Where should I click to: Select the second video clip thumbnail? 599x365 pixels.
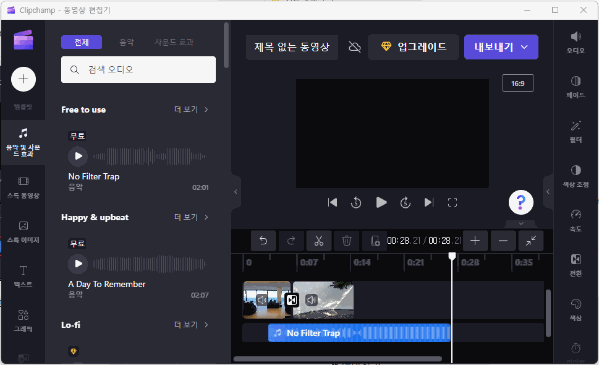coord(323,300)
